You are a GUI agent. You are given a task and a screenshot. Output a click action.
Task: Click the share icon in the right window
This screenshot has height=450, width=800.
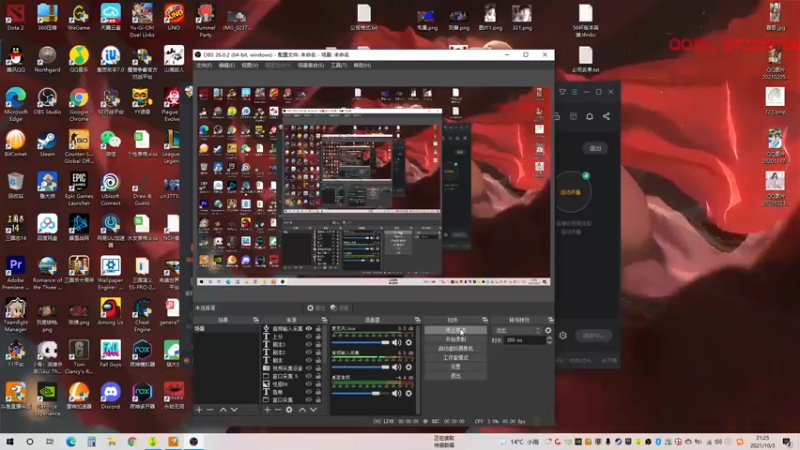(606, 116)
